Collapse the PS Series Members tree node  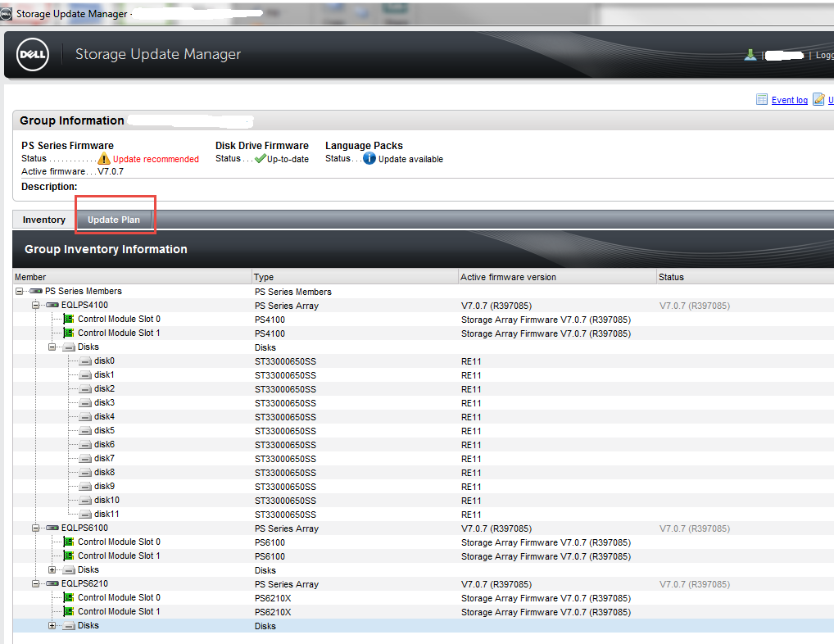(x=19, y=291)
